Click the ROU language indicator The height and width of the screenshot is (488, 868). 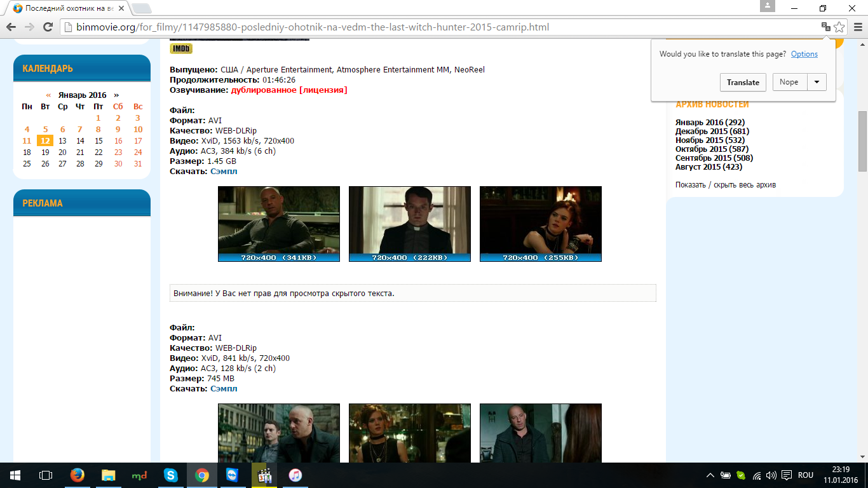(x=806, y=475)
